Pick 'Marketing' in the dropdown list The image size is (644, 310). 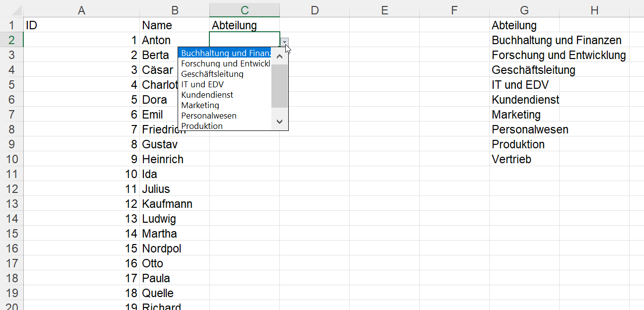(200, 105)
